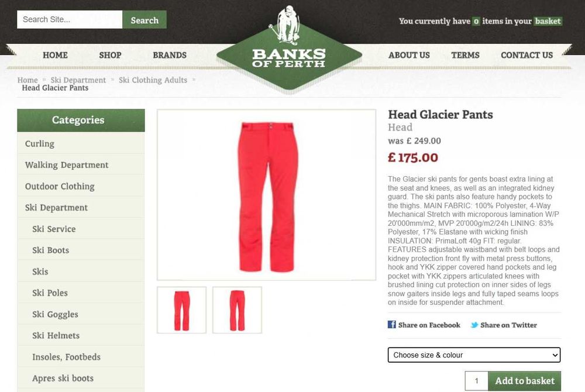Click the Facebook share icon

(x=392, y=325)
